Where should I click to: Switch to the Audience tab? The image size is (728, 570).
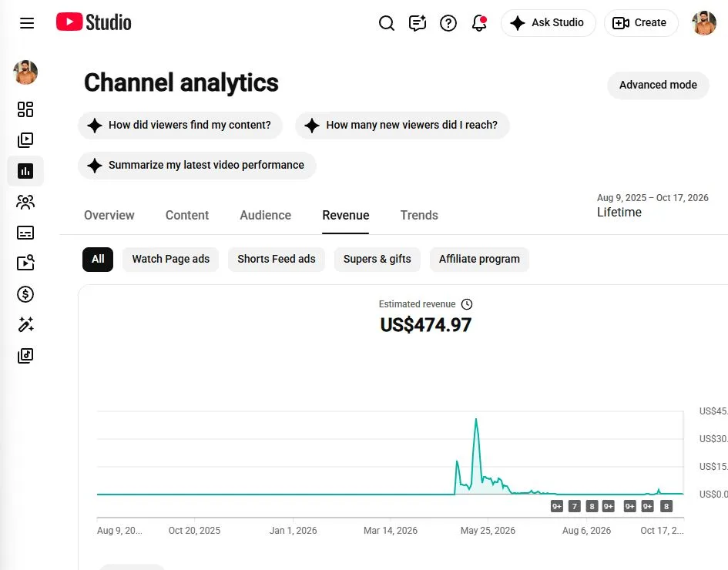pos(266,216)
